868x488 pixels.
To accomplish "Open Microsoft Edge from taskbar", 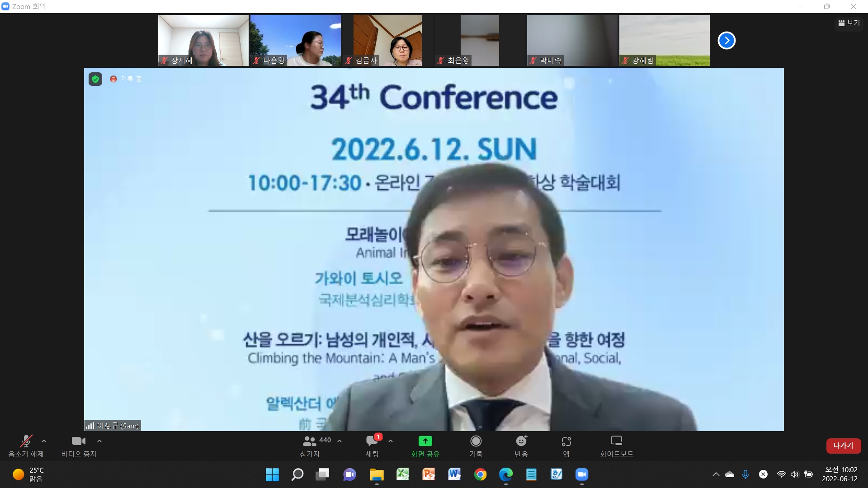I will coord(506,474).
